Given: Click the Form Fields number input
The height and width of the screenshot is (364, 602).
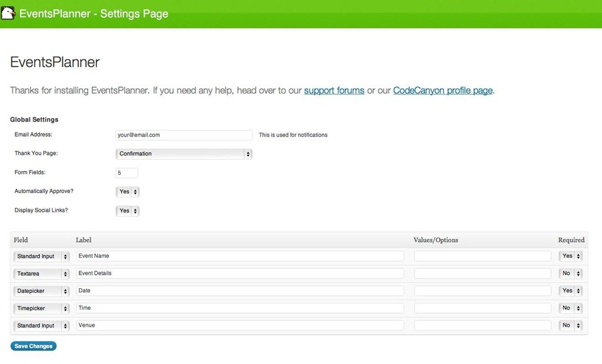Looking at the screenshot, I should pyautogui.click(x=127, y=173).
